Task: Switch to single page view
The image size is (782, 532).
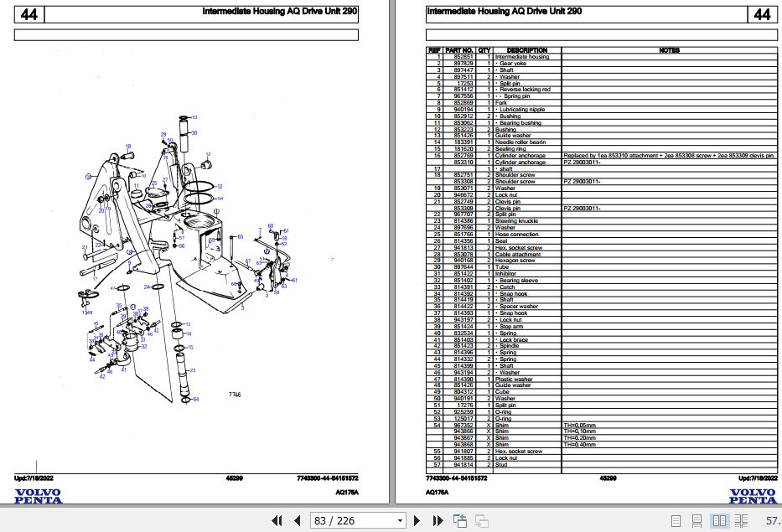Action: (x=676, y=521)
